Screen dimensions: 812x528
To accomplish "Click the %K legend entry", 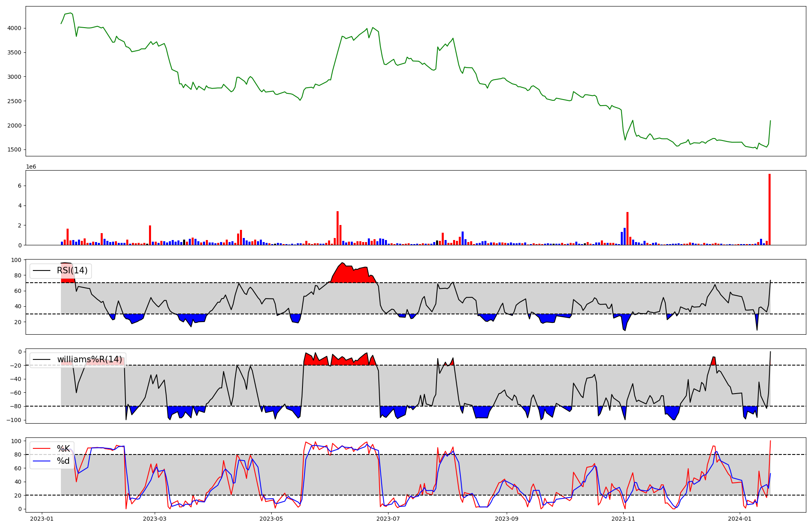I will coord(63,449).
